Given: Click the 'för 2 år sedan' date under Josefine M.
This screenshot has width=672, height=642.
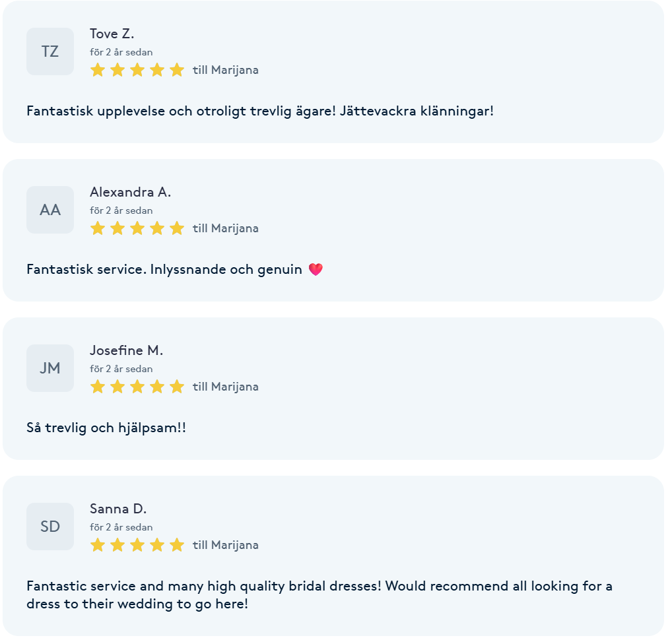Looking at the screenshot, I should point(121,369).
